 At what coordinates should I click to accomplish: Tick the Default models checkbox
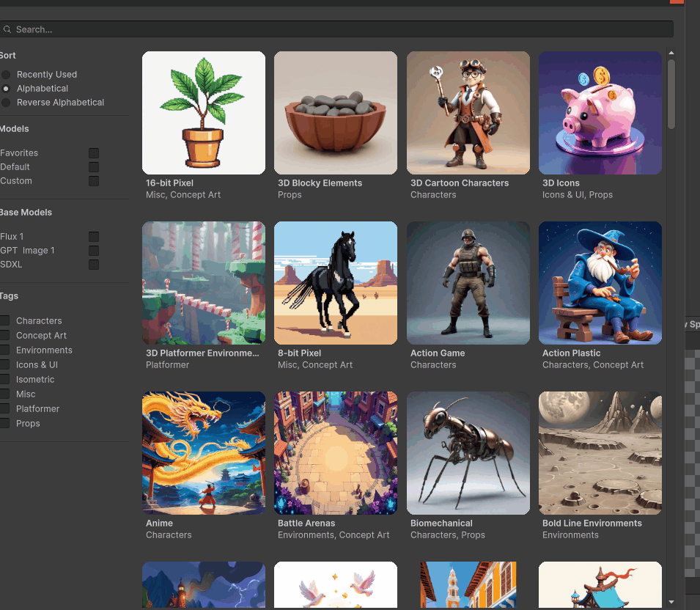pyautogui.click(x=94, y=167)
